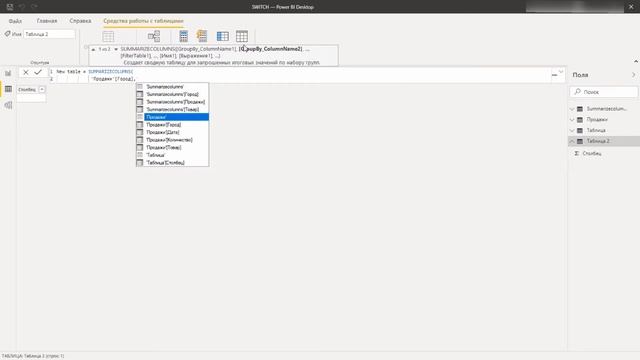This screenshot has height=360, width=640.
Task: Click the save icon in title bar
Action: point(10,7)
